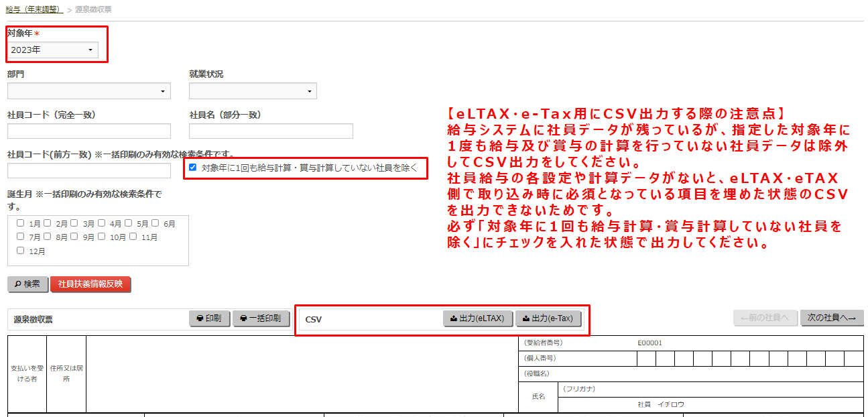This screenshot has height=417, width=868.
Task: Open the 就業状況 employment status dropdown
Action: coord(253,91)
